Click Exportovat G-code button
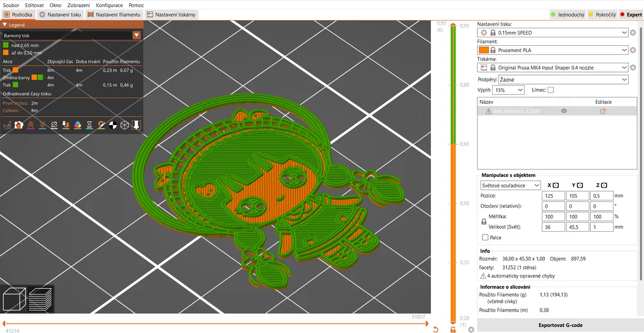 click(x=560, y=325)
